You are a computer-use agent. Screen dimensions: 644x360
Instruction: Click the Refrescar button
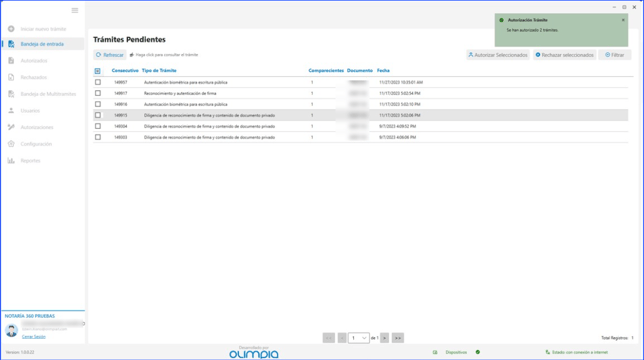coord(110,55)
